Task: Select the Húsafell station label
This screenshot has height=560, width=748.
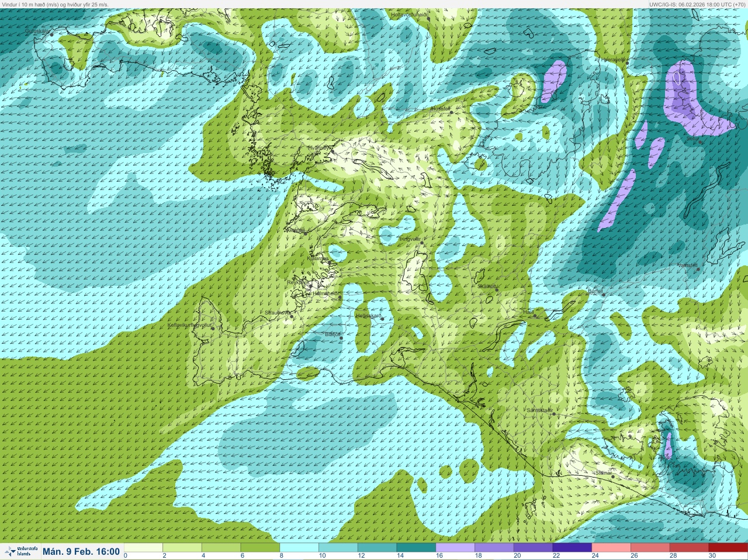Action: coord(441,109)
